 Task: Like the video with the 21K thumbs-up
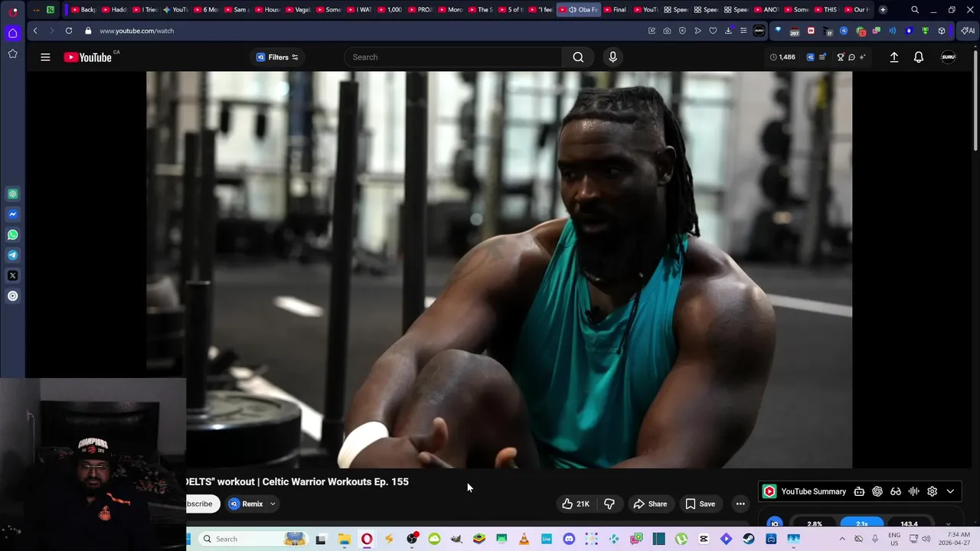click(x=576, y=504)
